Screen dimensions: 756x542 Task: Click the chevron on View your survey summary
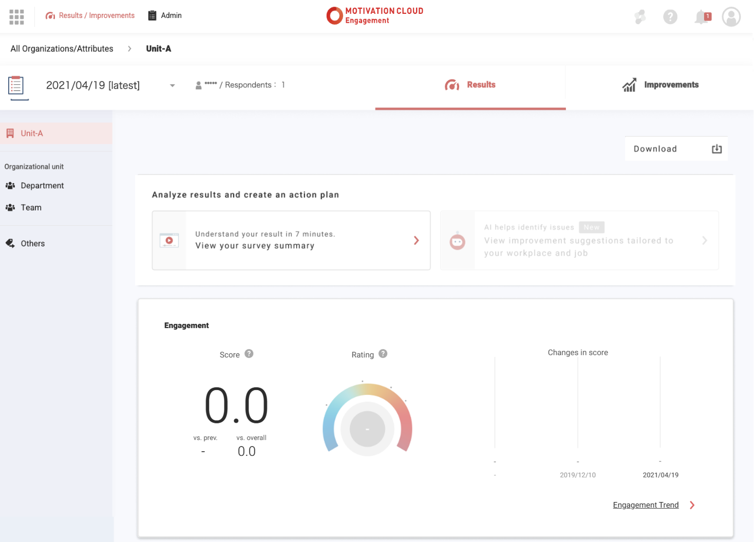click(416, 240)
